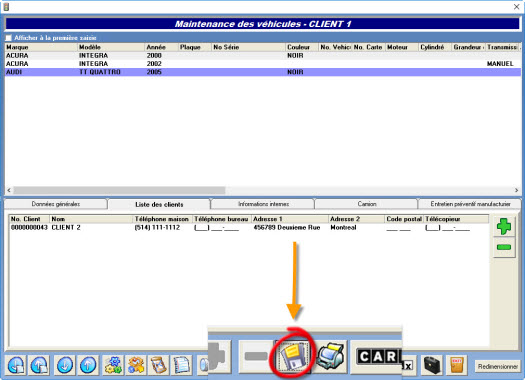This screenshot has height=380, width=525.
Task: Open the Camion tab
Action: 367,204
